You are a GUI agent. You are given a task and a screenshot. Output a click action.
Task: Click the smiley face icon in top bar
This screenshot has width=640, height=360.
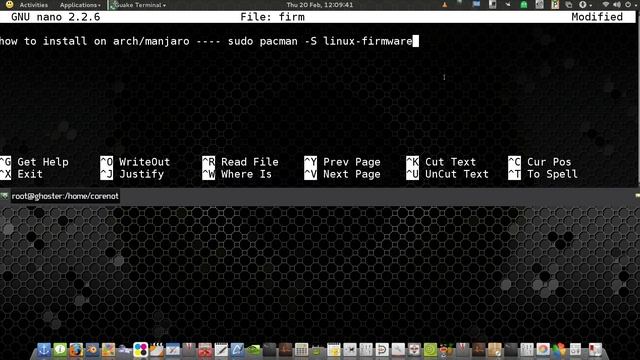click(10, 5)
